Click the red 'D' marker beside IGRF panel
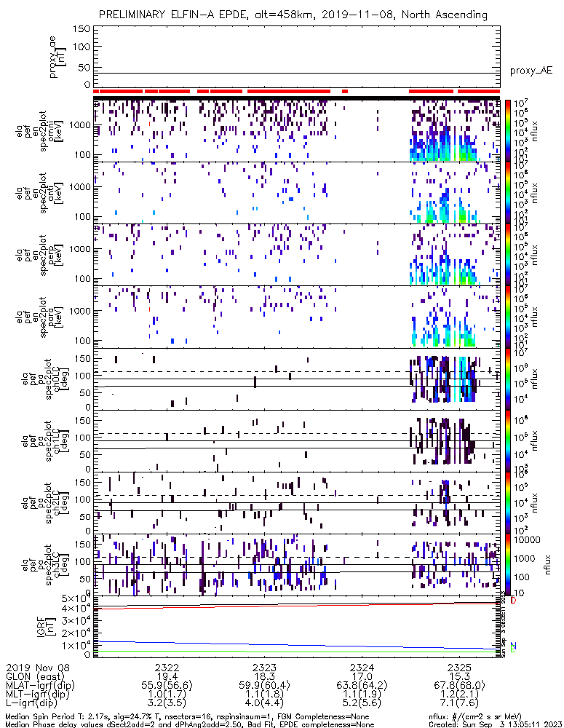 point(514,601)
